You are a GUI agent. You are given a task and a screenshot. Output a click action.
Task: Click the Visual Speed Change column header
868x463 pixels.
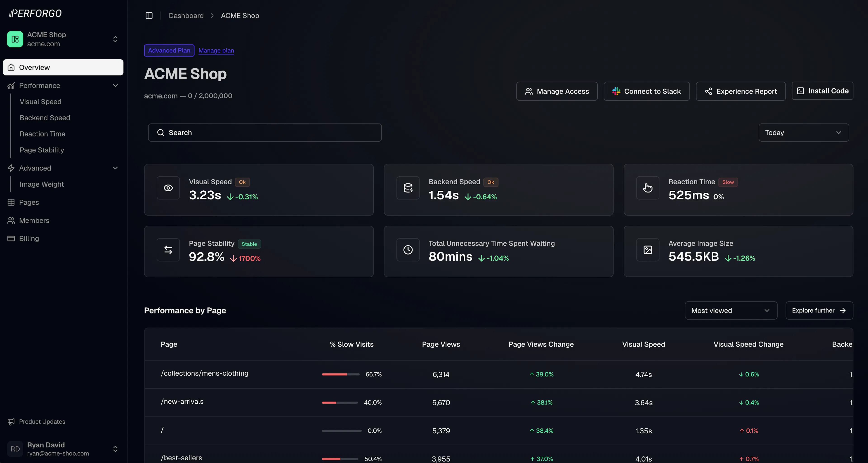coord(748,344)
